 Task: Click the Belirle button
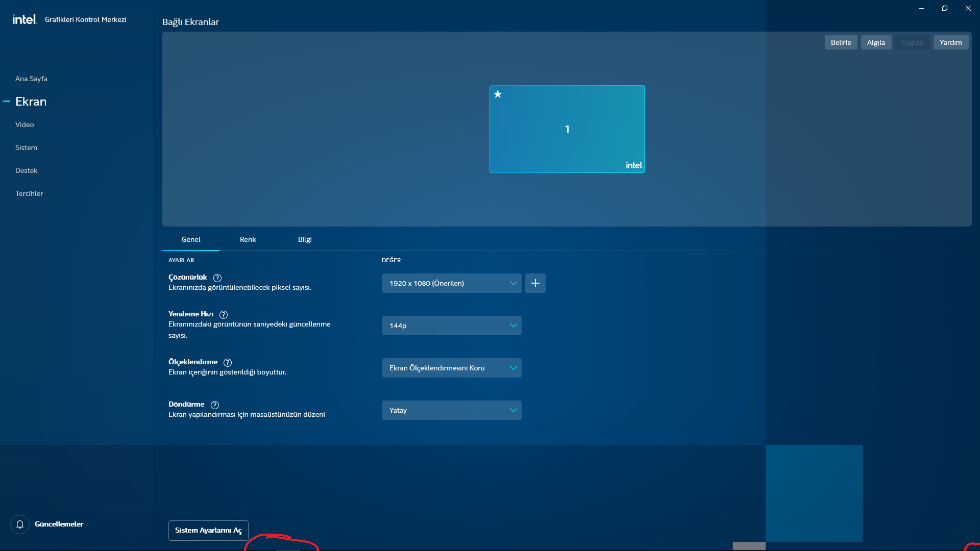[841, 42]
